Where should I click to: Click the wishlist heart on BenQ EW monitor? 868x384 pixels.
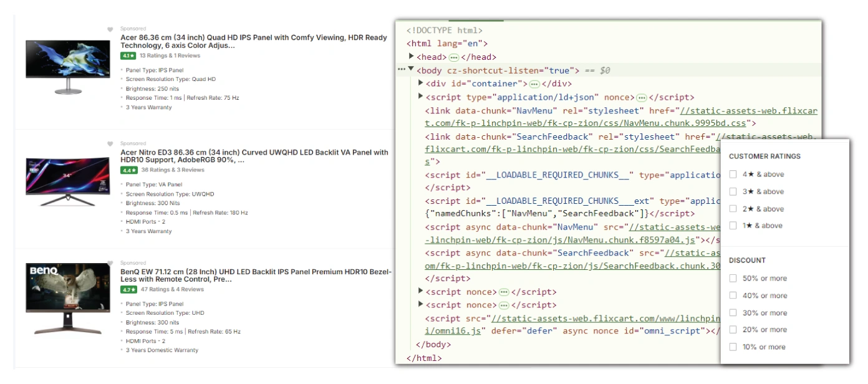click(110, 264)
